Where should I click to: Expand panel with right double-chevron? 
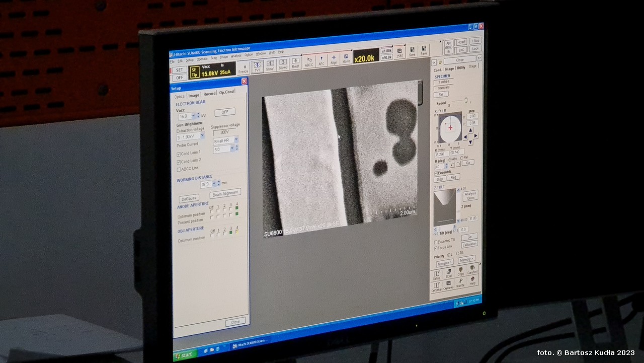(x=479, y=58)
